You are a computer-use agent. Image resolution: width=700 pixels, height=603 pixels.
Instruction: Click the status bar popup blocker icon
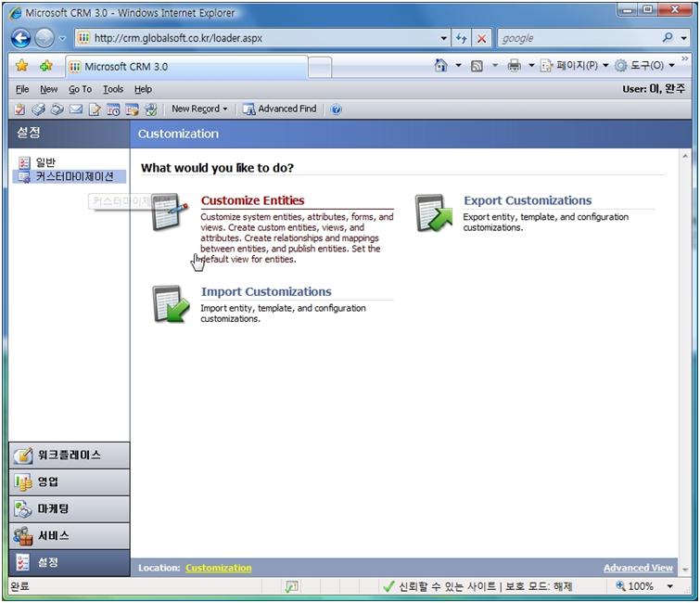292,586
